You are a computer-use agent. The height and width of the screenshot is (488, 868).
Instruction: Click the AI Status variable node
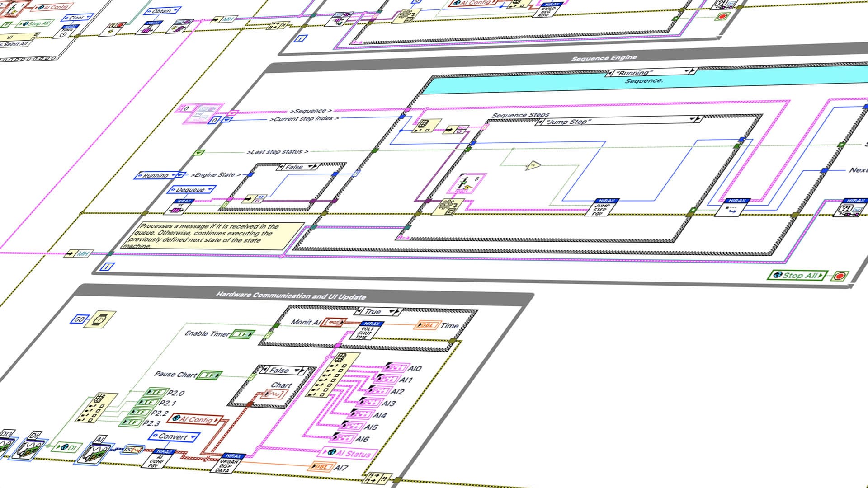[x=350, y=453]
